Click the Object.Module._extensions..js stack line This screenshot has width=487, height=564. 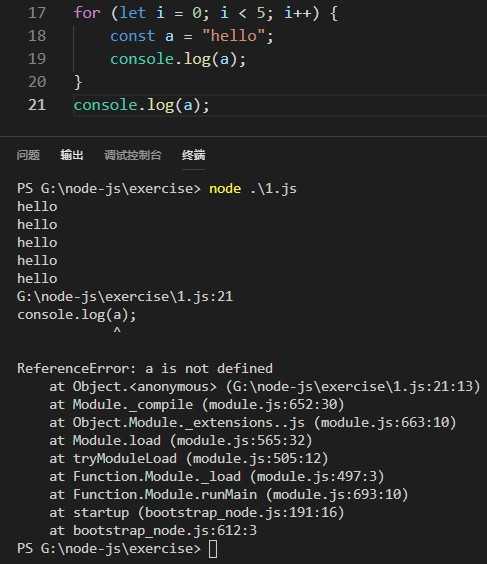pos(252,423)
